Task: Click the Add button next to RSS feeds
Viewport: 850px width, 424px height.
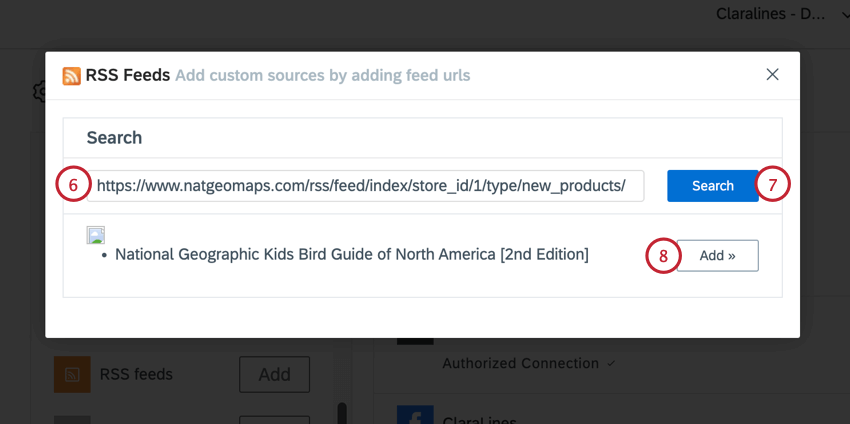Action: click(274, 374)
